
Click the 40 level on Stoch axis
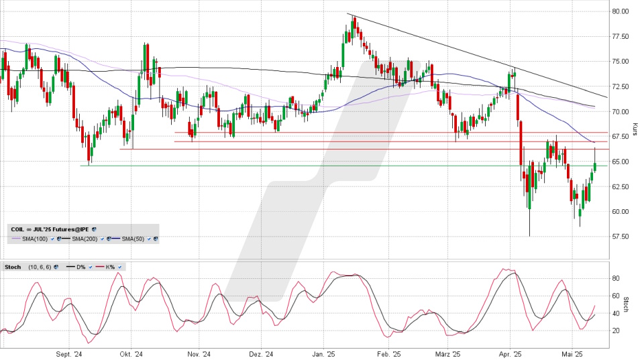pos(616,314)
